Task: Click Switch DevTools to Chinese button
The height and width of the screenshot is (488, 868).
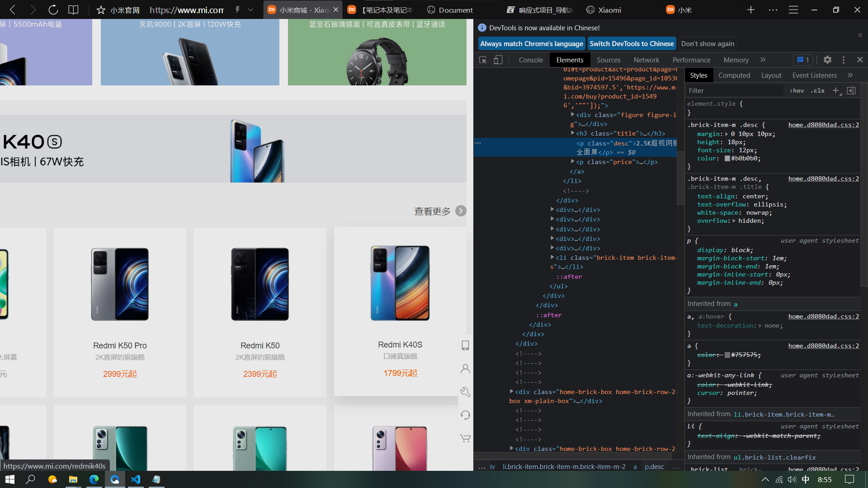Action: tap(632, 43)
